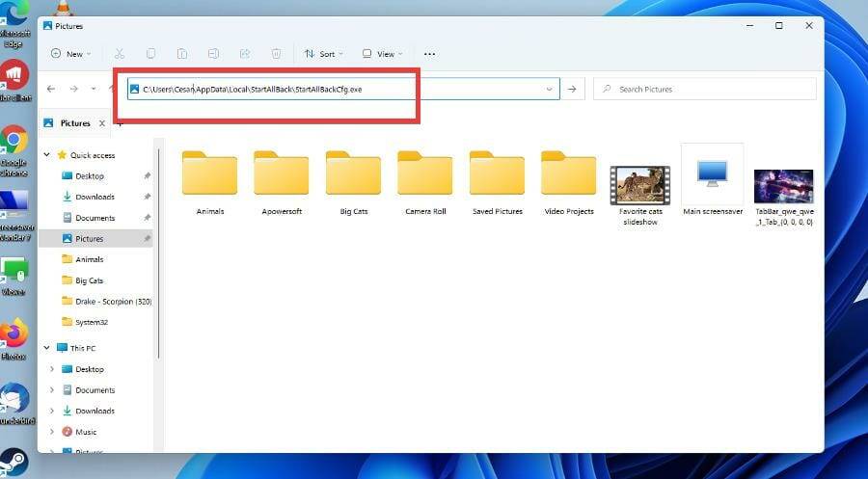Open Steam desktop icon

coord(14,463)
